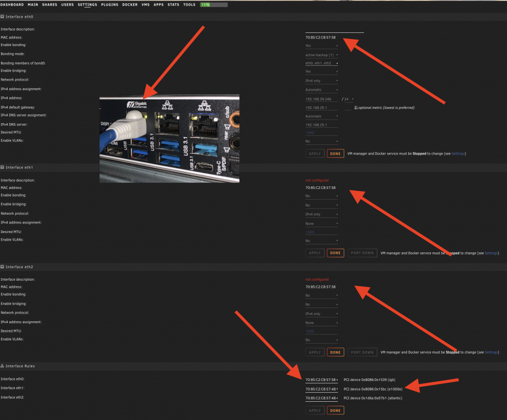Follow the Settings link in eth0 section
The image size is (507, 420).
click(x=458, y=154)
